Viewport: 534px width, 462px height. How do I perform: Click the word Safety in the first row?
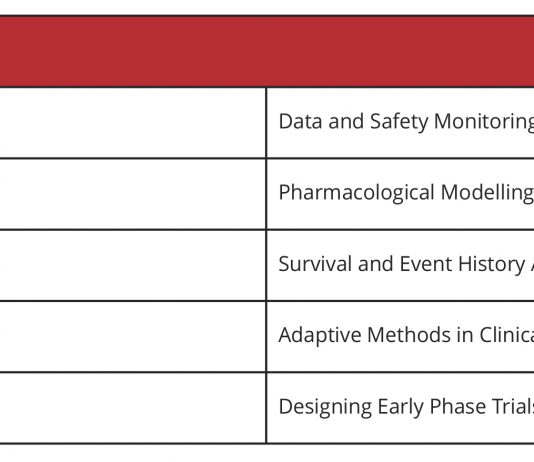tap(399, 122)
